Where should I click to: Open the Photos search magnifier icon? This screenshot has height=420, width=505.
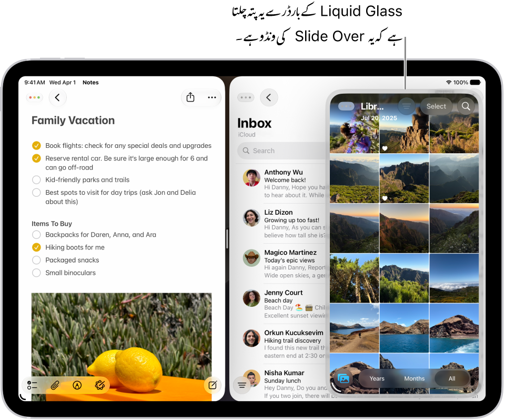click(x=466, y=106)
